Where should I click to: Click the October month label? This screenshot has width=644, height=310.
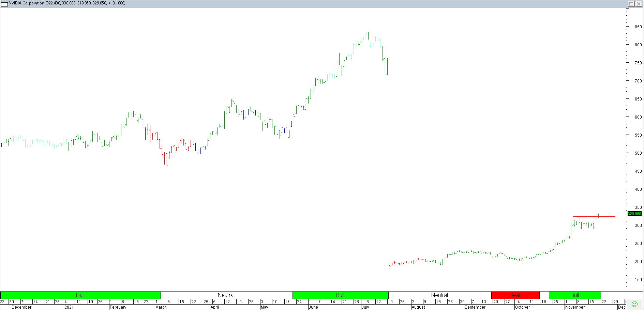(x=523, y=307)
